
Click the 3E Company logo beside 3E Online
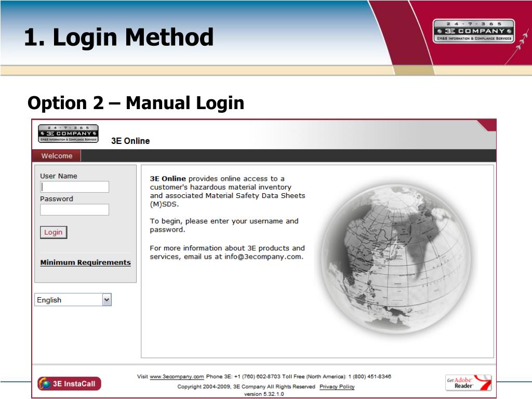68,134
